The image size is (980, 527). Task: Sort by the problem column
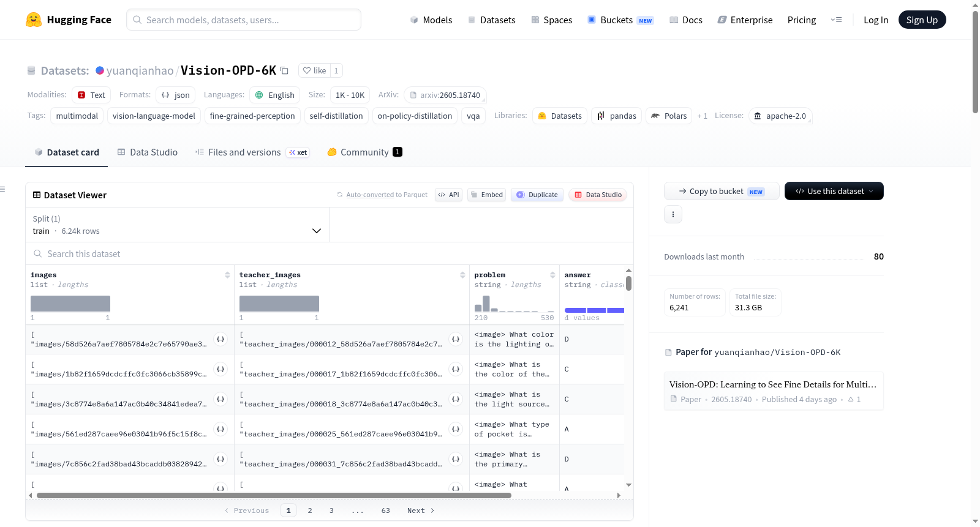pos(552,275)
